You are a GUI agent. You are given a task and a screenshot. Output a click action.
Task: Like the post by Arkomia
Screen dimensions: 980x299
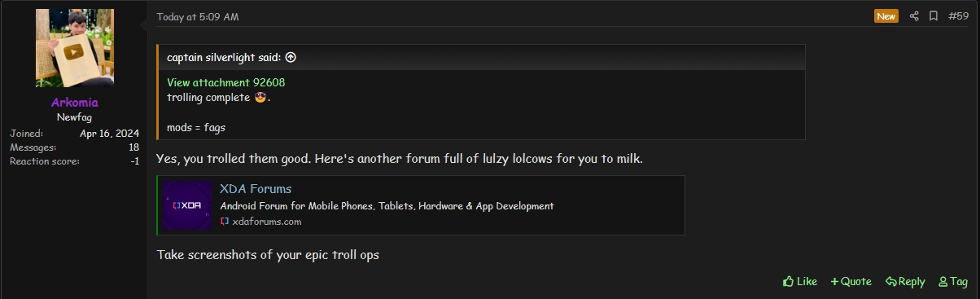pos(800,281)
